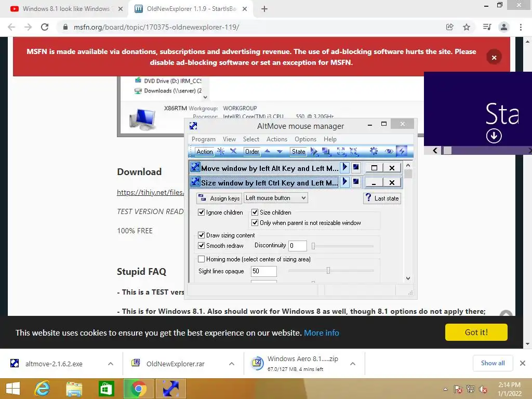Viewport: 532px width, 399px height.
Task: Open the More info cookie link
Action: (x=321, y=333)
